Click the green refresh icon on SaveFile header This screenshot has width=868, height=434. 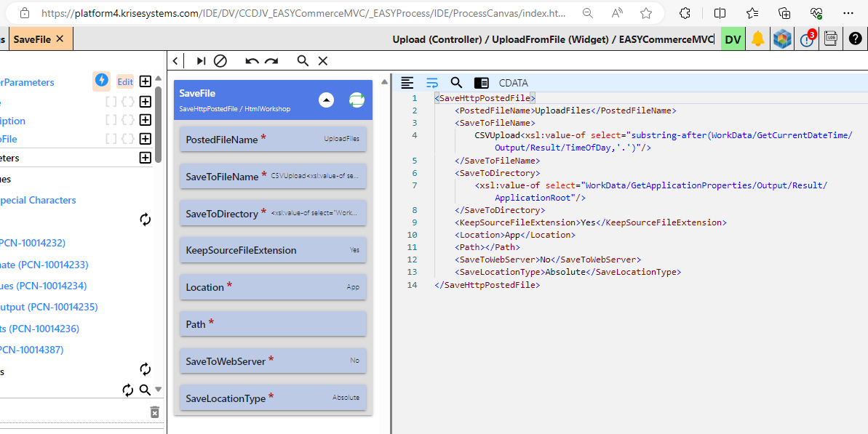[x=357, y=100]
